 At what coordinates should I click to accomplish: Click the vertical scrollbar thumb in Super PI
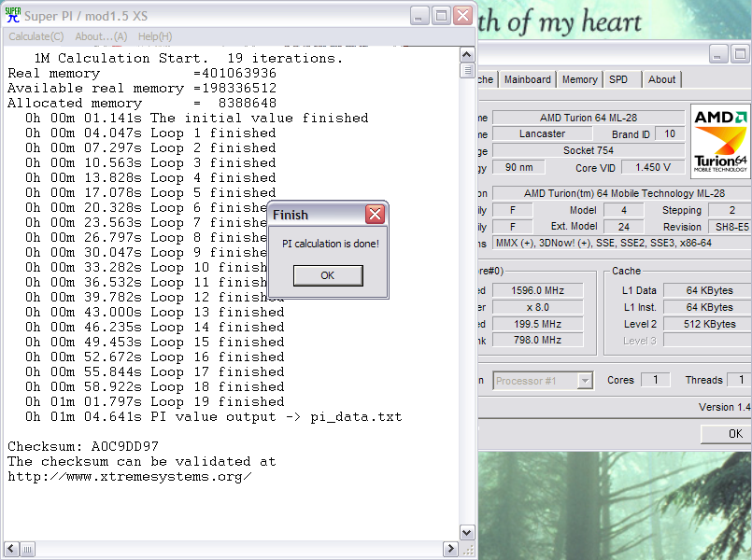(x=467, y=70)
